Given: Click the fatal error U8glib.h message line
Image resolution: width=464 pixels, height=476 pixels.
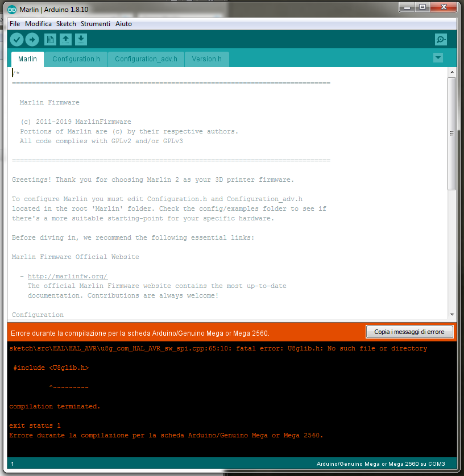Looking at the screenshot, I should pos(218,349).
